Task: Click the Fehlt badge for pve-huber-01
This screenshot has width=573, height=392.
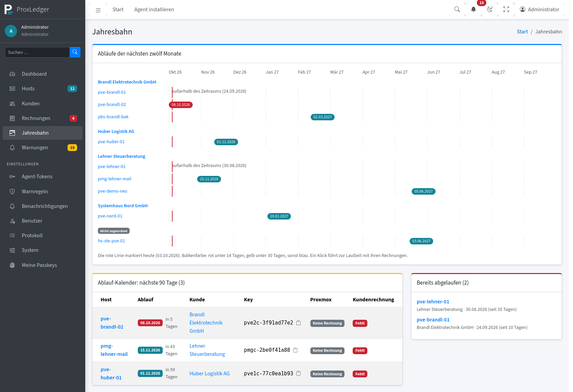Action: point(360,374)
